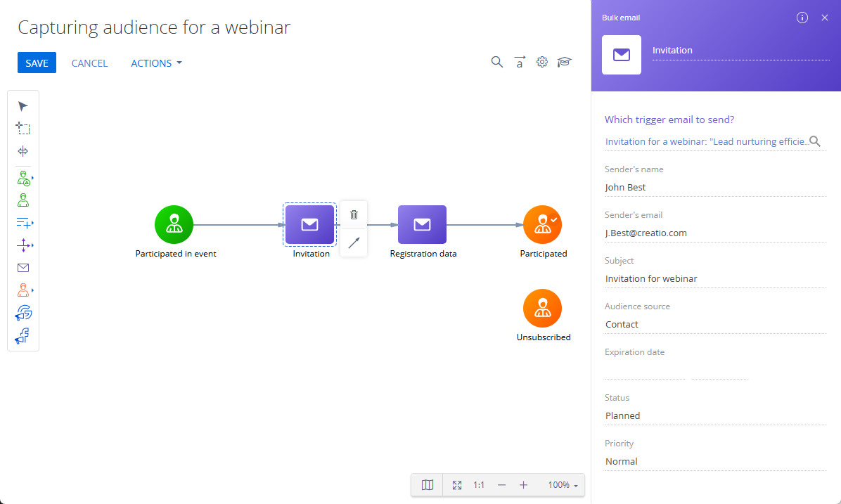Start a connector arrow from Invitation element

click(354, 243)
